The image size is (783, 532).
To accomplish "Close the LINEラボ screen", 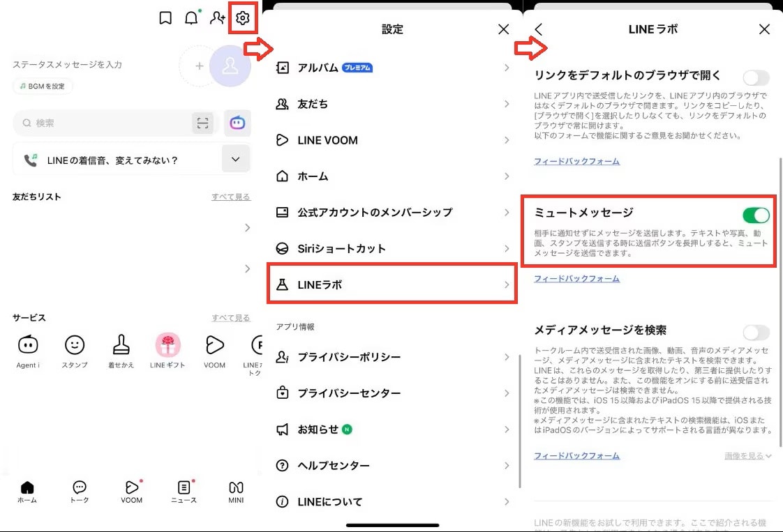I will coord(765,29).
